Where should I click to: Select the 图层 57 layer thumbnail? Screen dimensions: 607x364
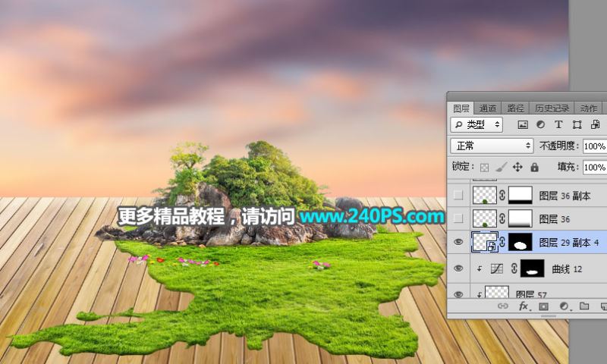pos(497,292)
